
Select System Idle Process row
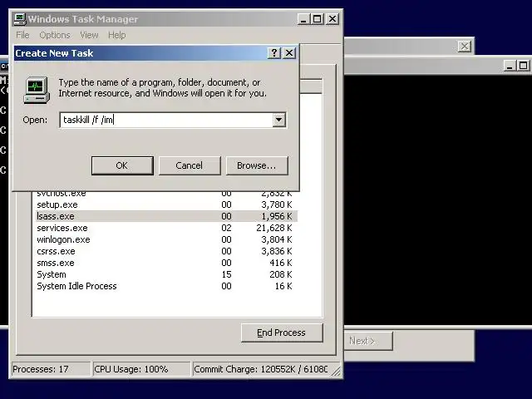166,286
